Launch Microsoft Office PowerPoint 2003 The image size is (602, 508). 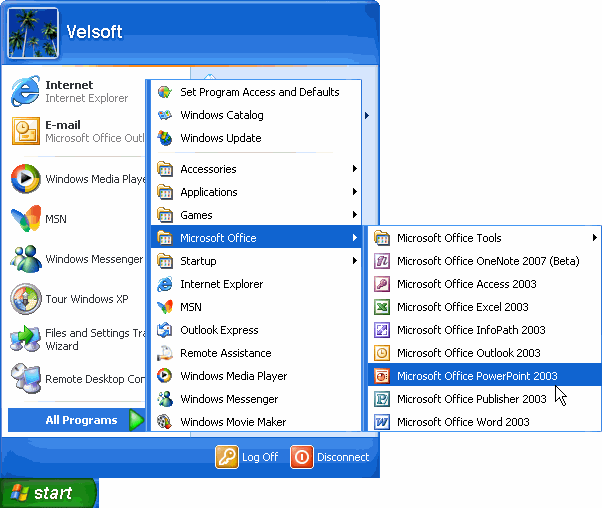pos(485,376)
